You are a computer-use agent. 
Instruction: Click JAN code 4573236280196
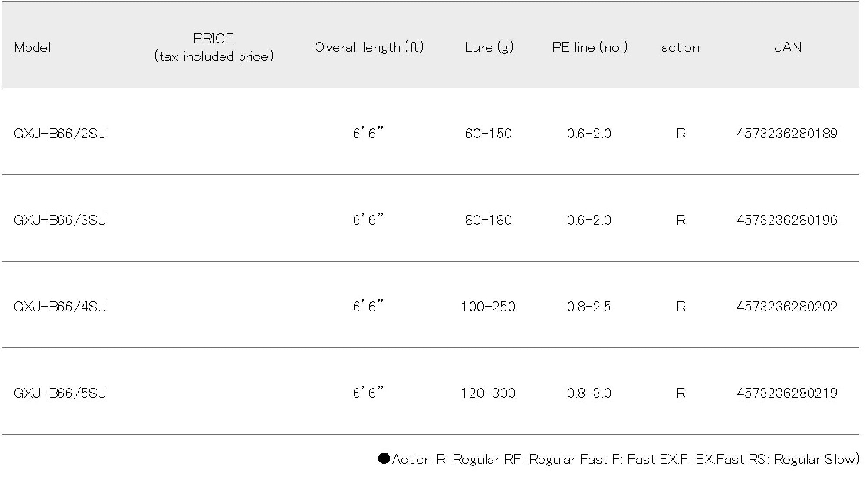pos(787,220)
